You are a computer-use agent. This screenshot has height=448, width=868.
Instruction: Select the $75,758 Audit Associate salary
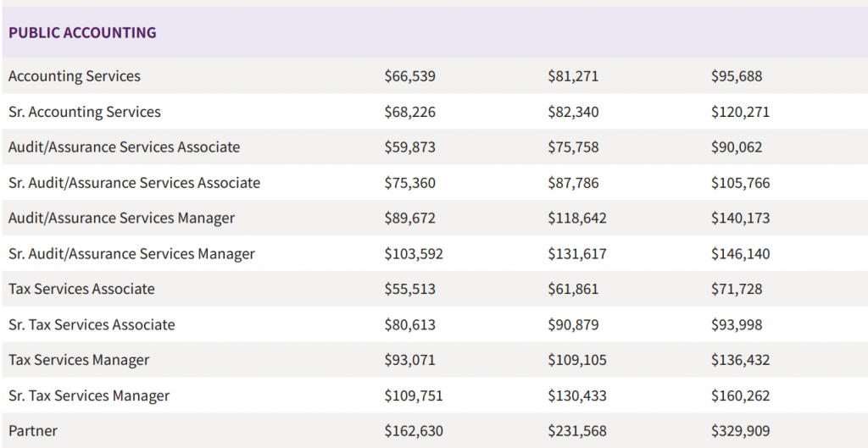573,147
